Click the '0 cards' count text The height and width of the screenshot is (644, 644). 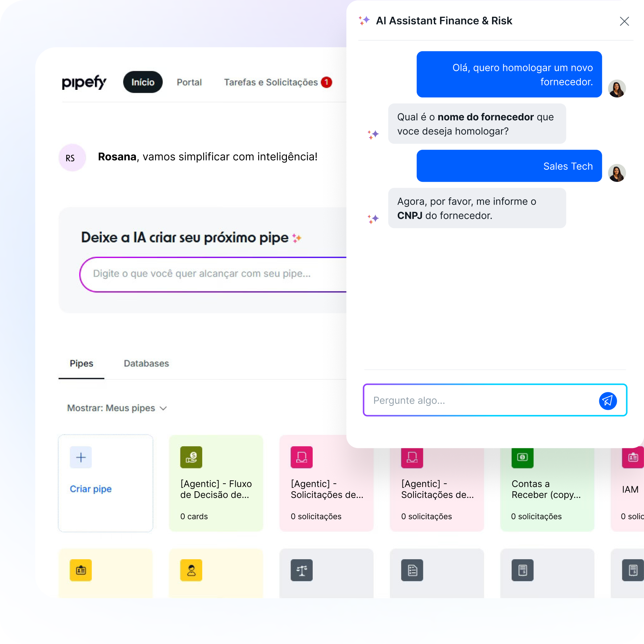point(194,516)
